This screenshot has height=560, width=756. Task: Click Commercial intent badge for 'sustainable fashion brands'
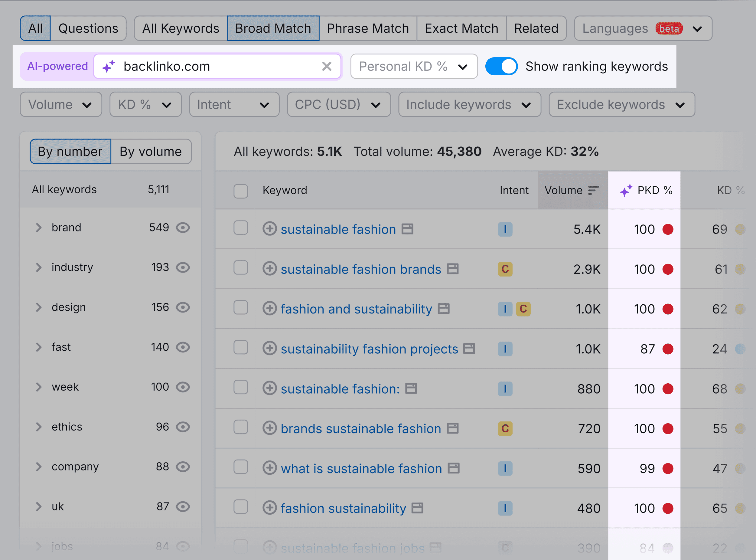[x=505, y=269]
